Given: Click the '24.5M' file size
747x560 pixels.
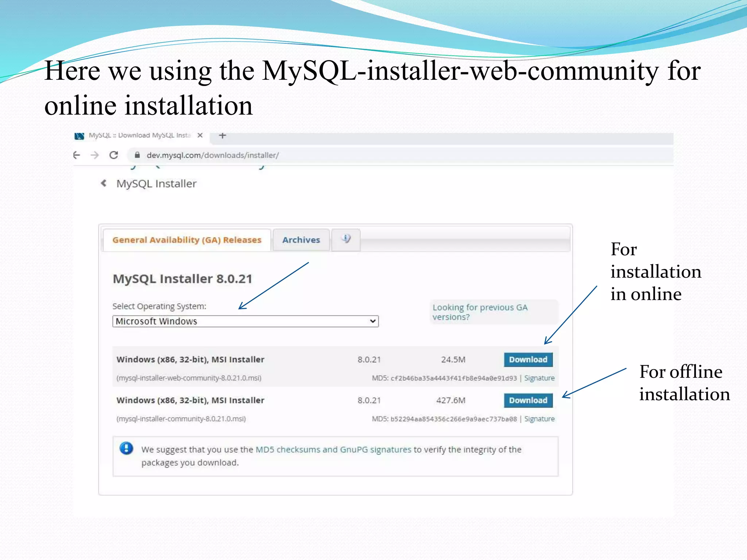Looking at the screenshot, I should [x=453, y=359].
